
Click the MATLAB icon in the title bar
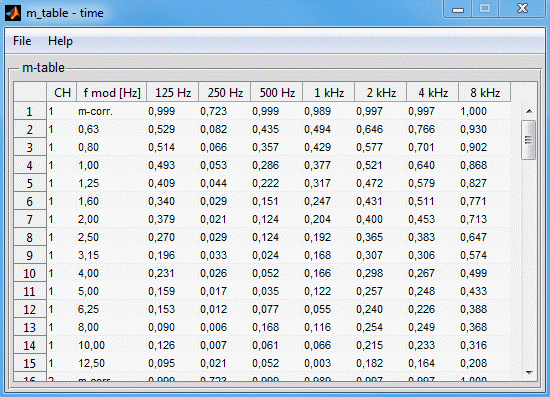(13, 13)
